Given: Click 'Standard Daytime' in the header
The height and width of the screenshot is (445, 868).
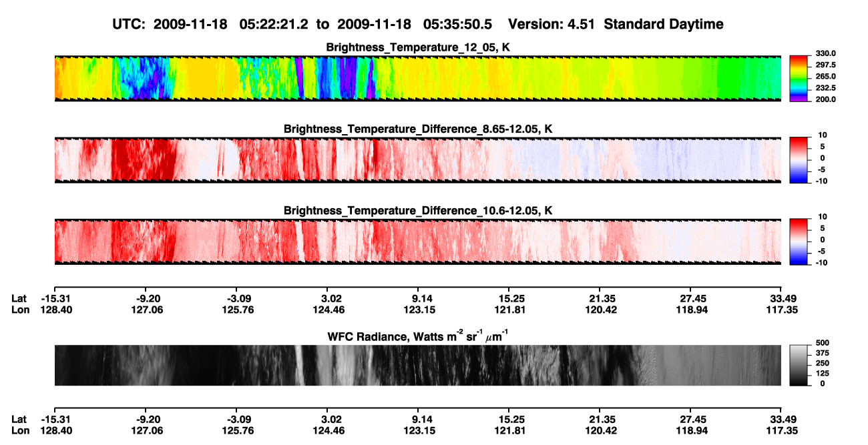Looking at the screenshot, I should pyautogui.click(x=664, y=24).
